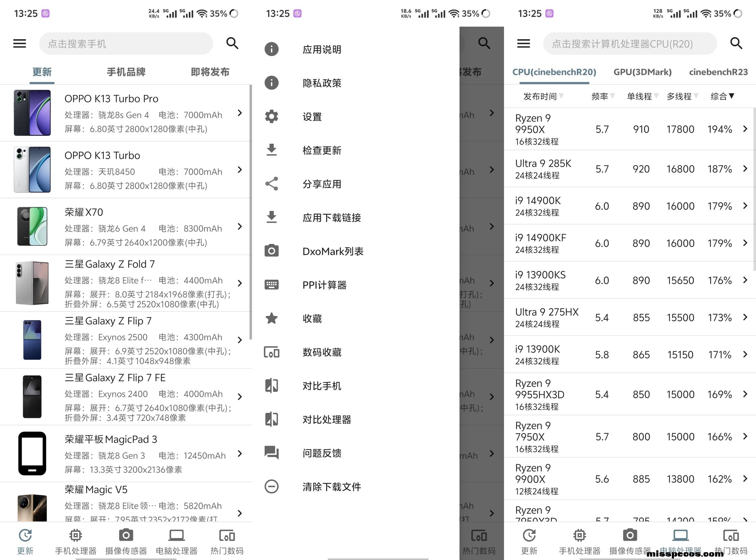Open DxoMark列表 camera icon
The height and width of the screenshot is (560, 756).
pos(272,251)
